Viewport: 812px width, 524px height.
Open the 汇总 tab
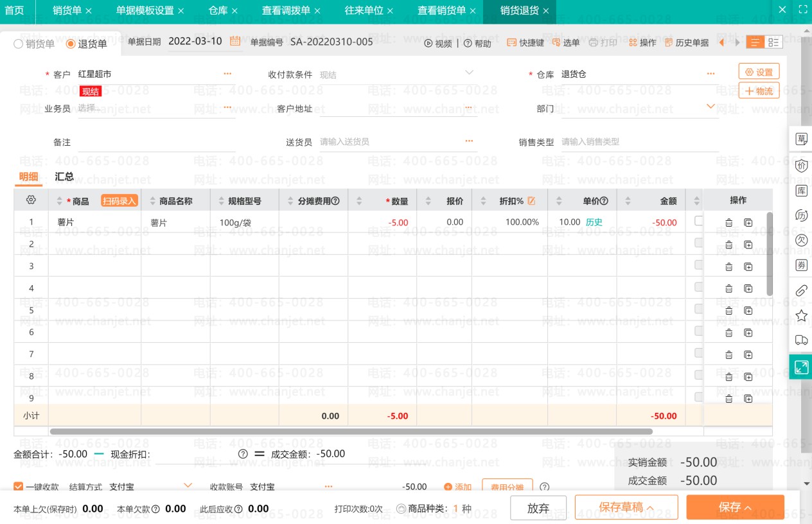click(x=64, y=177)
